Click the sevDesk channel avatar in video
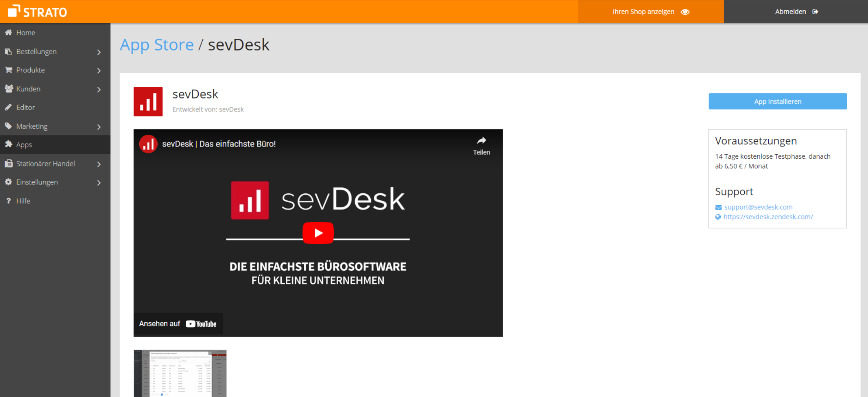 click(148, 144)
